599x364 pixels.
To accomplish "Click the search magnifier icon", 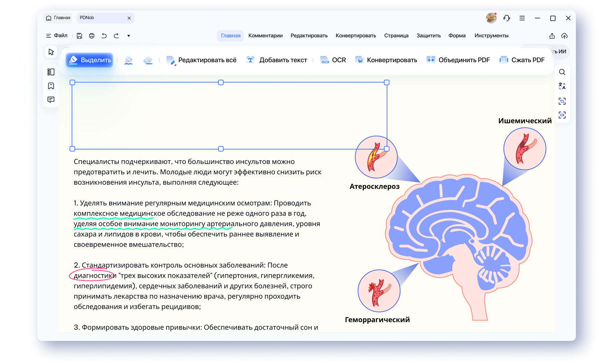I will coord(562,72).
